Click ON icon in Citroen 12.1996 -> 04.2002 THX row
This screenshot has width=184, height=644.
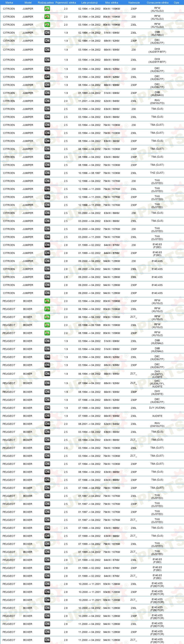47,181
